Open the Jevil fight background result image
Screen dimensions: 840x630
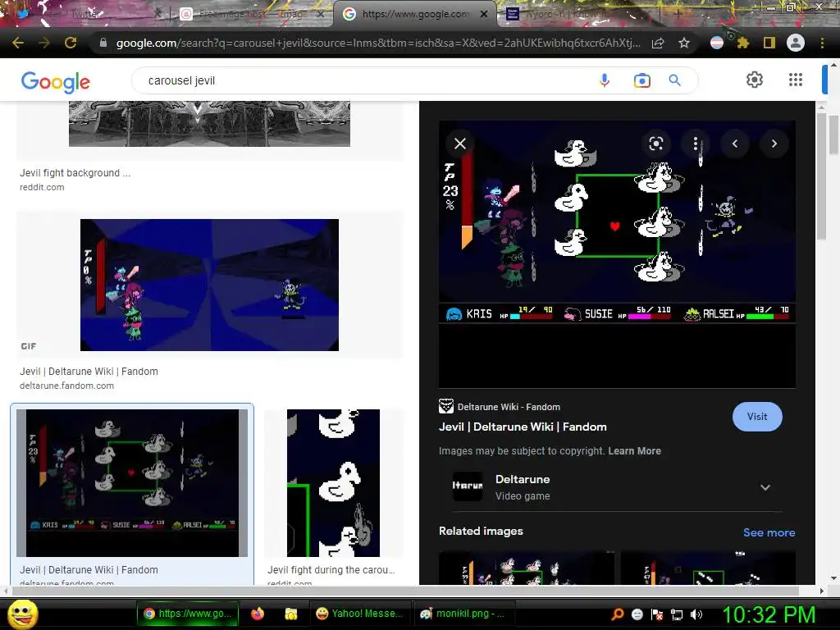[209, 124]
